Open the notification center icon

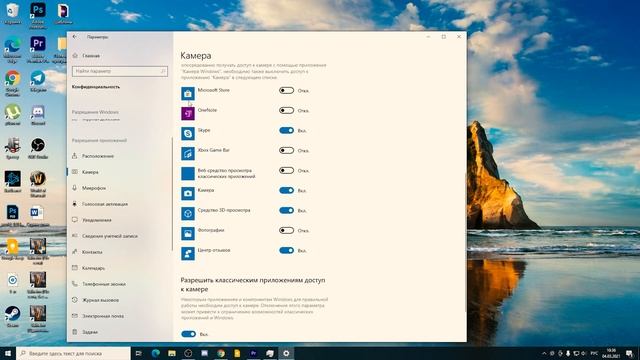tap(630, 353)
